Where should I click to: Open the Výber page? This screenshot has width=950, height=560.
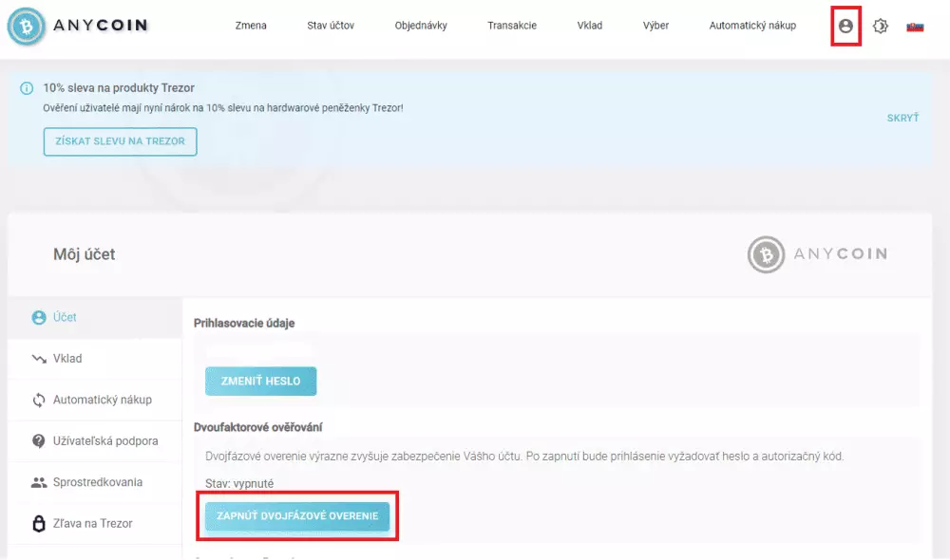[x=655, y=26]
